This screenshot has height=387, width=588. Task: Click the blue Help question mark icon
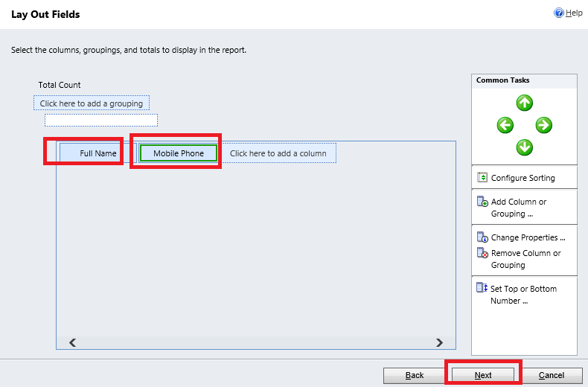point(559,13)
